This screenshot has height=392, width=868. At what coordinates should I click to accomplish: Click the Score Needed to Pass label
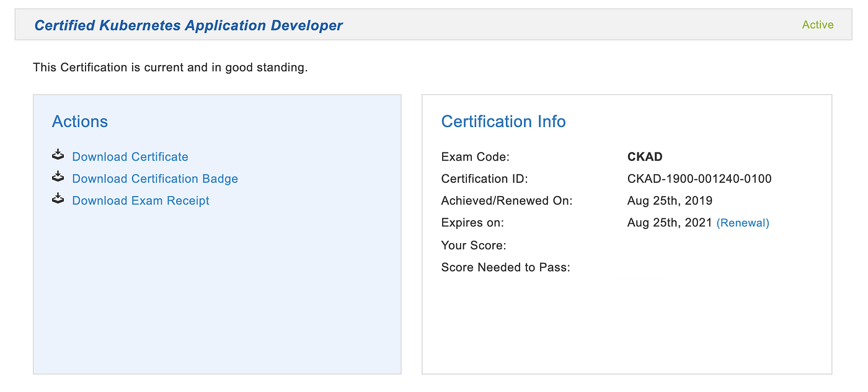[x=506, y=267]
